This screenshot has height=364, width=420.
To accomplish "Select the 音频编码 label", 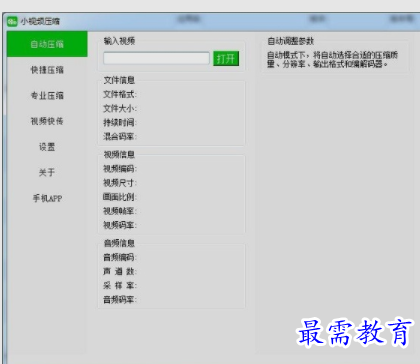I will [120, 257].
